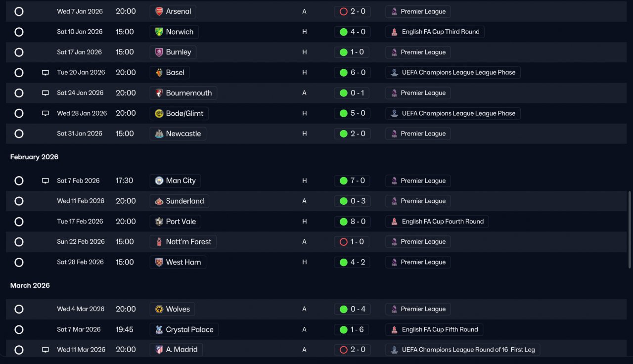Click the TV broadcast icon beside Basel fixture
This screenshot has height=364, width=633.
point(45,73)
